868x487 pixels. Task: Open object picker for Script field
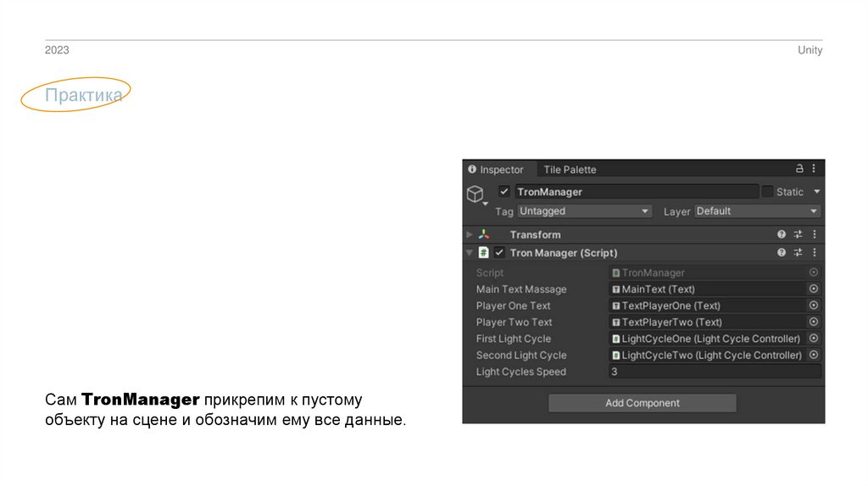pos(813,272)
